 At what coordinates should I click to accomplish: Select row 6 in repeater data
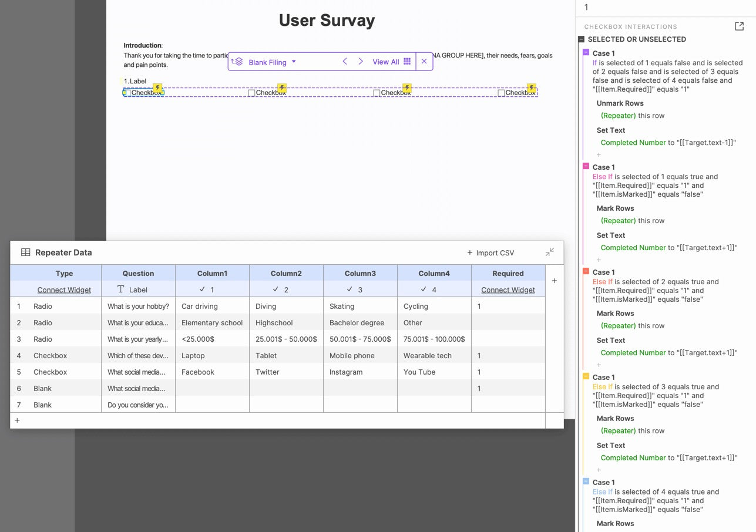tap(19, 388)
